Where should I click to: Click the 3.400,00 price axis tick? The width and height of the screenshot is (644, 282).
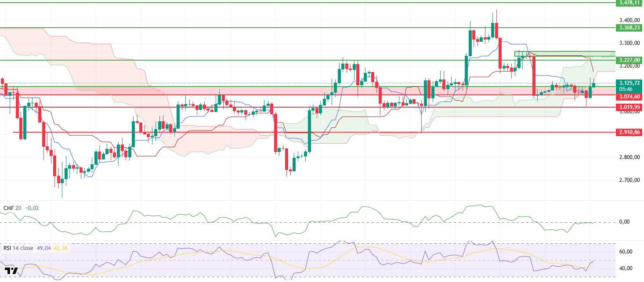(x=629, y=20)
